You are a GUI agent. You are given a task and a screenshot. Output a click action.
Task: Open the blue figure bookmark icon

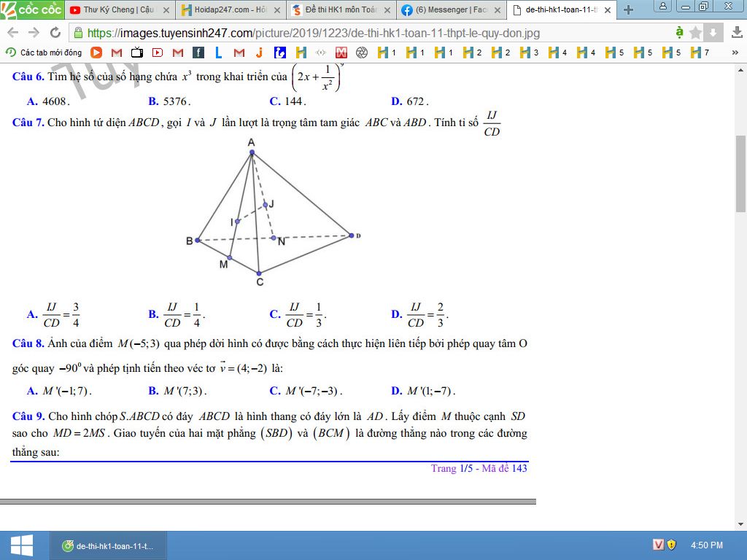(x=280, y=52)
